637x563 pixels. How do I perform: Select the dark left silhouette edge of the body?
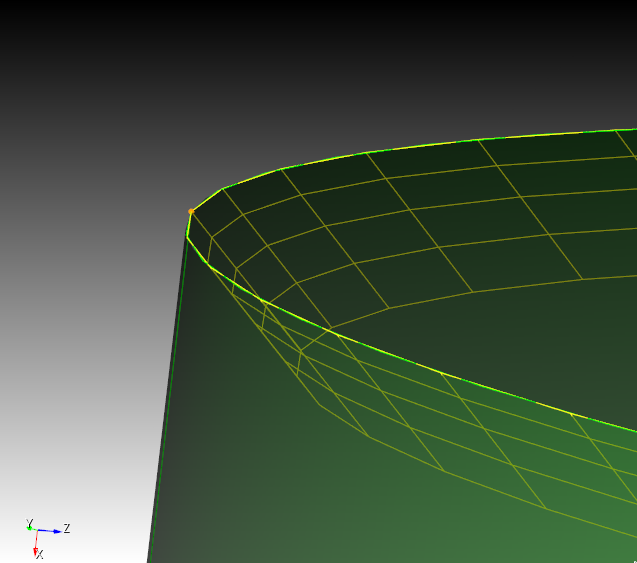(168, 400)
